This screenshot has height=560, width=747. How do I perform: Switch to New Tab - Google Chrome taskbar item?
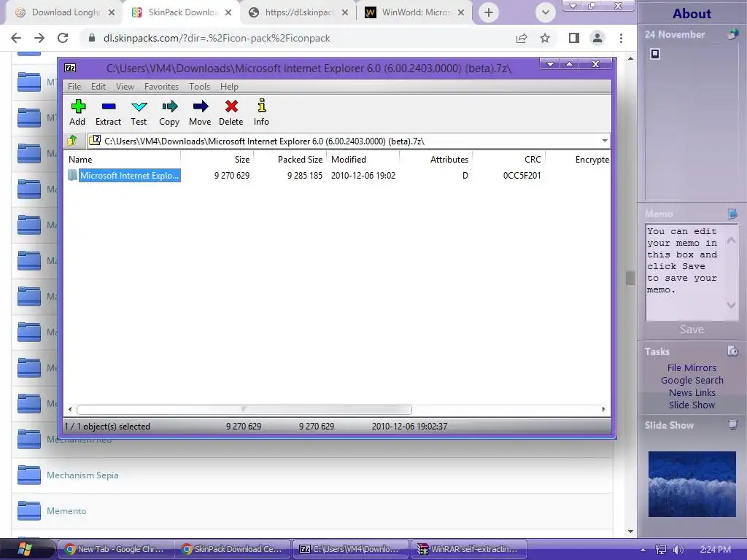[116, 549]
